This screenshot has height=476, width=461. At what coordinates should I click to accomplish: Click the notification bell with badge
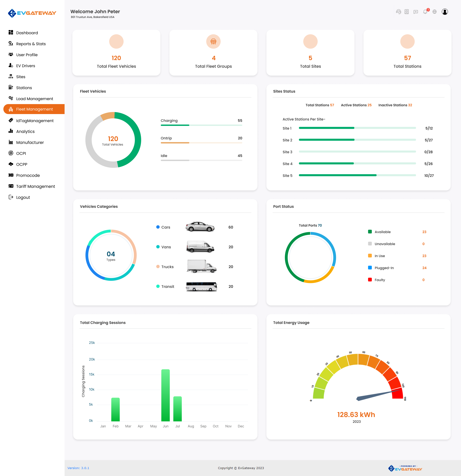click(x=425, y=12)
